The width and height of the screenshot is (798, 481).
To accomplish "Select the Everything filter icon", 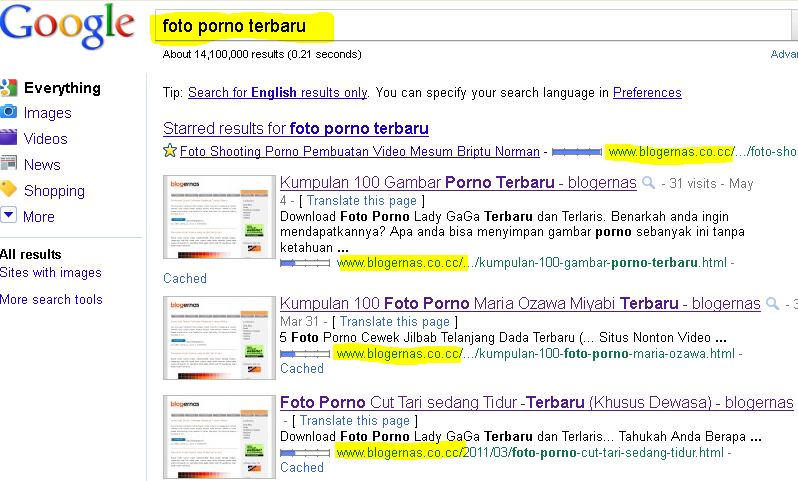I will pyautogui.click(x=9, y=88).
